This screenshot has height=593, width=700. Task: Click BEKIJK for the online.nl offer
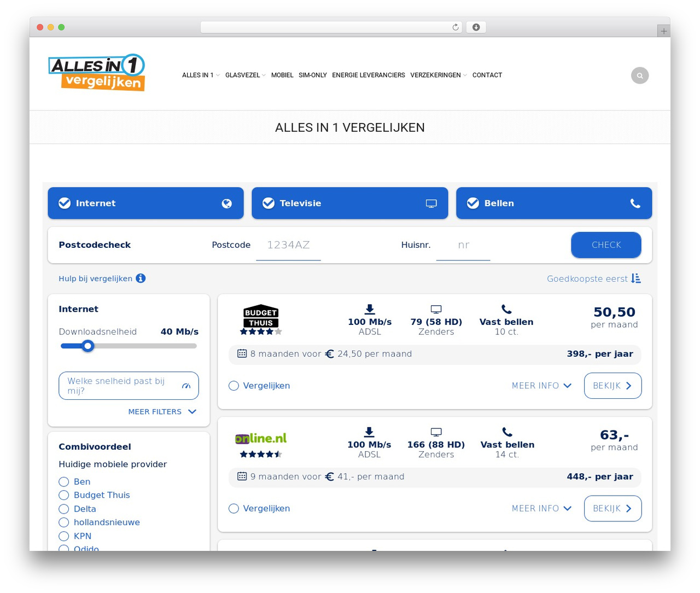point(612,508)
